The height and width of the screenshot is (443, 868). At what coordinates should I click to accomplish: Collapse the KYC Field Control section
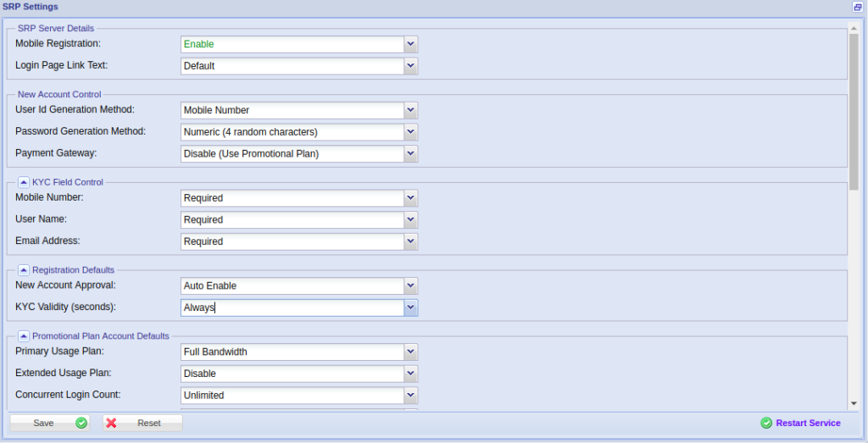24,182
